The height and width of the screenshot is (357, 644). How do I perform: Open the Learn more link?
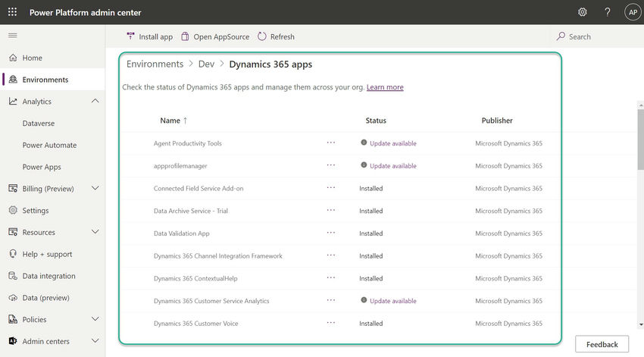tap(385, 87)
